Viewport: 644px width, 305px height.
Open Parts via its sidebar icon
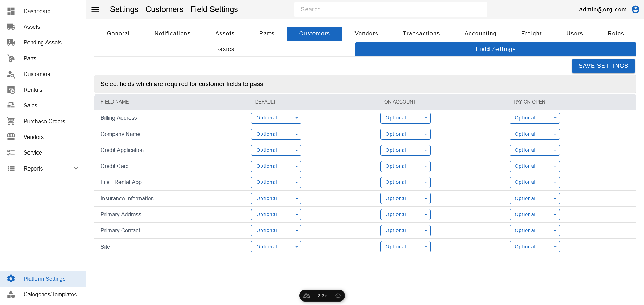tap(11, 58)
